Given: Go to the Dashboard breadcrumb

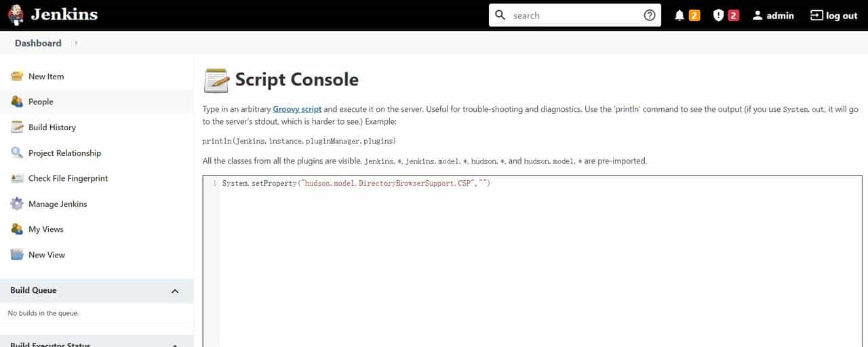Looking at the screenshot, I should click(x=38, y=43).
